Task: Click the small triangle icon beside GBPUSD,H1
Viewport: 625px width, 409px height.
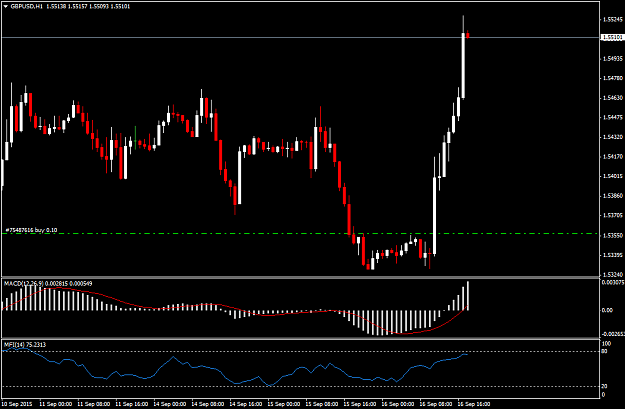Action: [x=6, y=6]
